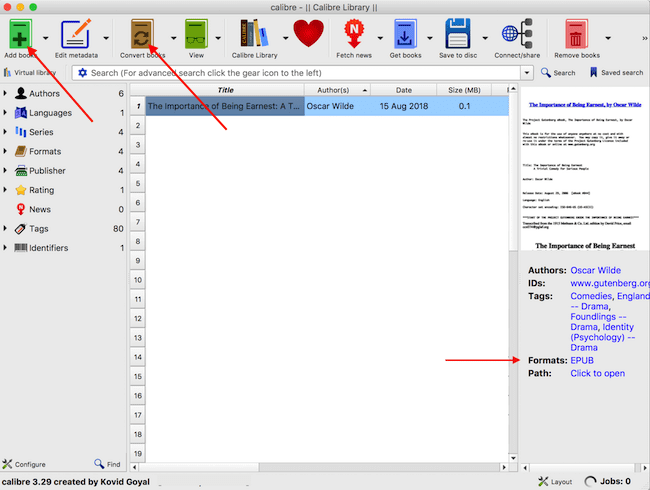Image resolution: width=650 pixels, height=490 pixels.
Task: Expand the Rating category
Action: click(x=5, y=190)
